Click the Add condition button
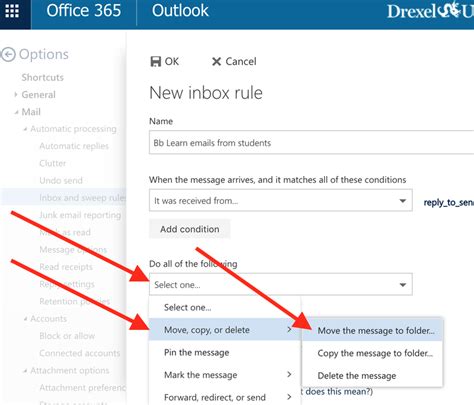This screenshot has width=474, height=405. 190,229
